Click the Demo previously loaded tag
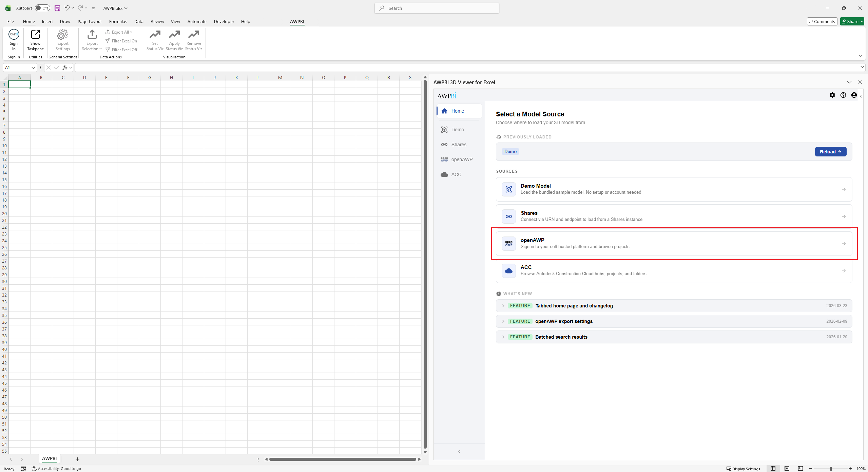868x472 pixels. click(x=510, y=152)
